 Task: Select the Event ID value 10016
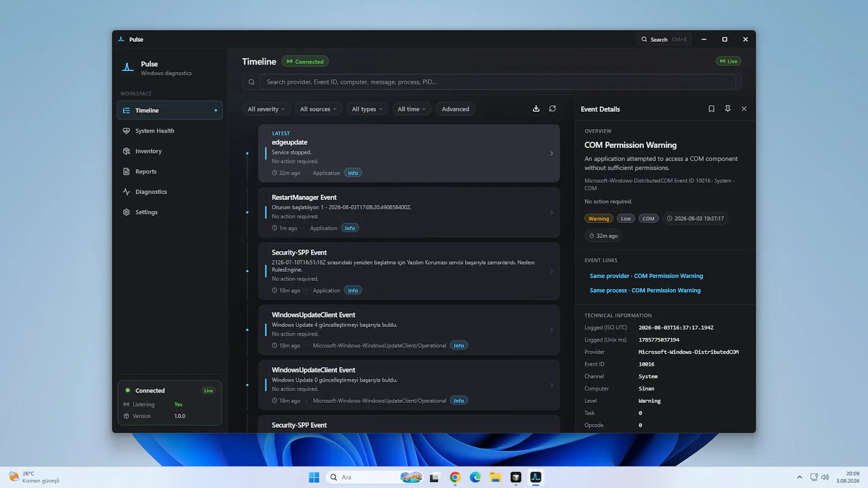pyautogui.click(x=647, y=364)
